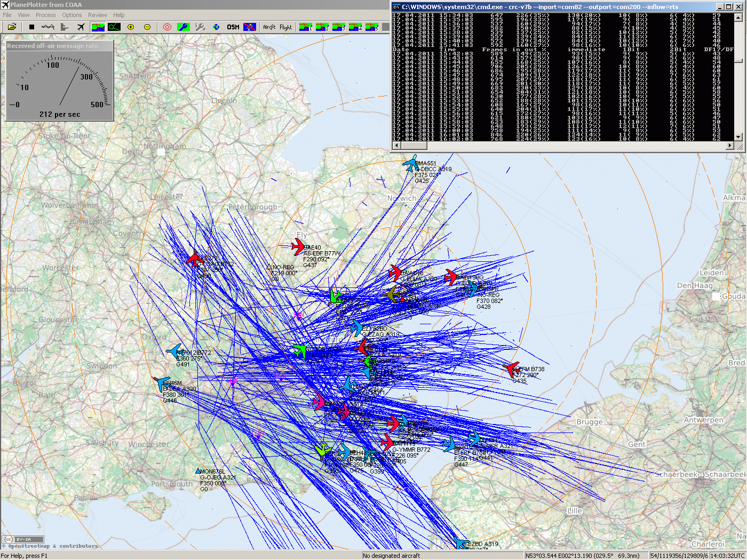Load OSM map via OSM button
The width and height of the screenshot is (747, 560).
click(233, 27)
